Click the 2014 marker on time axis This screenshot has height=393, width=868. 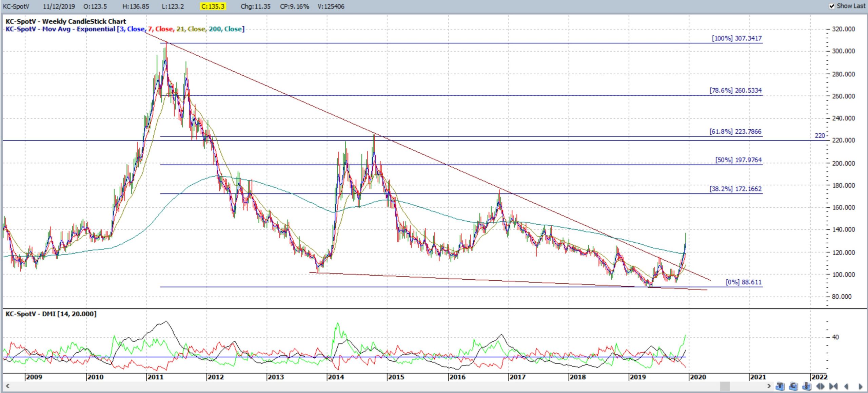point(336,377)
